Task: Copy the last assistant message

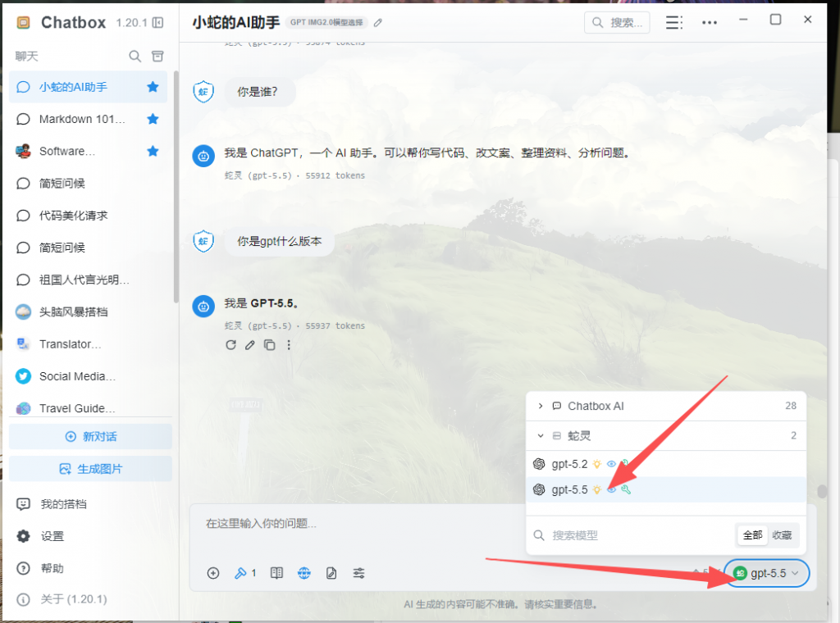Action: [269, 345]
